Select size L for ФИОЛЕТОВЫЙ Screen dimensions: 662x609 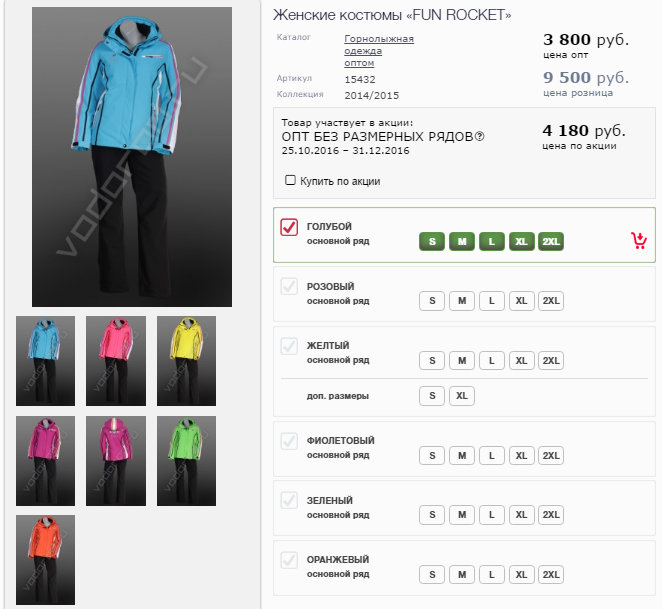point(491,456)
